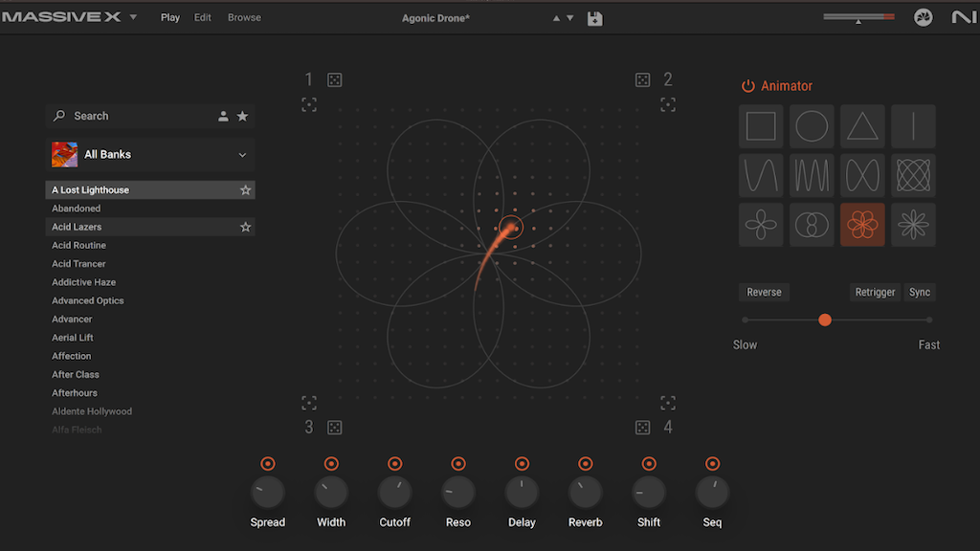Toggle the favorite star on Acid Lazers
This screenshot has height=551, width=980.
tap(245, 227)
